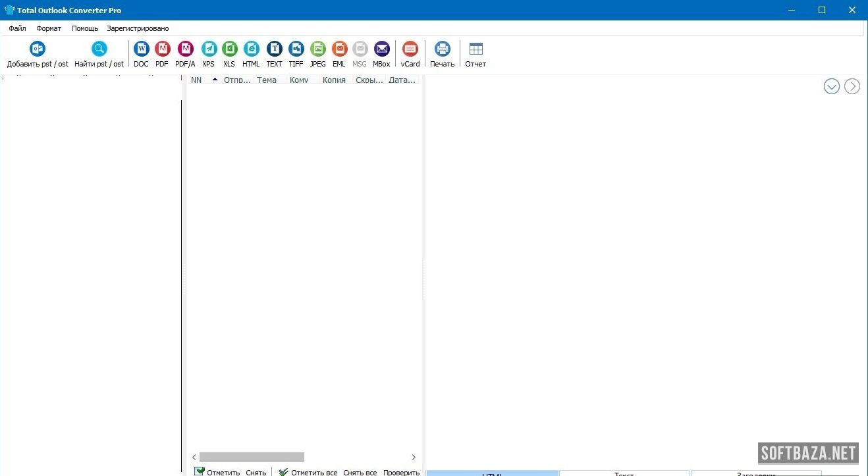This screenshot has height=476, width=868.
Task: Open the Отчет report icon
Action: point(475,49)
